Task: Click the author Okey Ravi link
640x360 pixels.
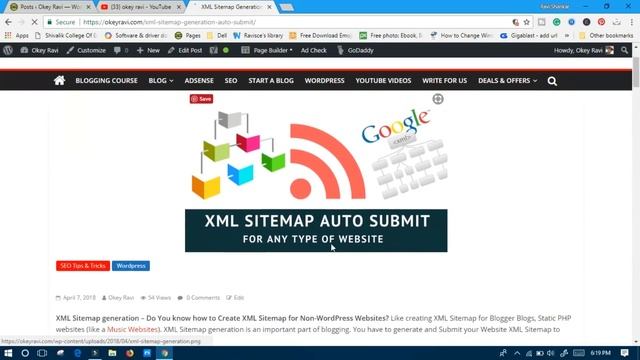Action: (121, 298)
